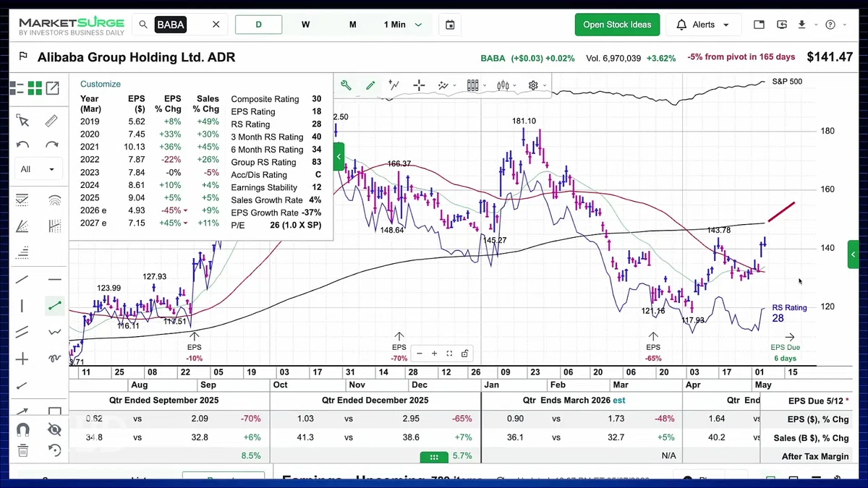Click the redo arrow

click(x=51, y=145)
